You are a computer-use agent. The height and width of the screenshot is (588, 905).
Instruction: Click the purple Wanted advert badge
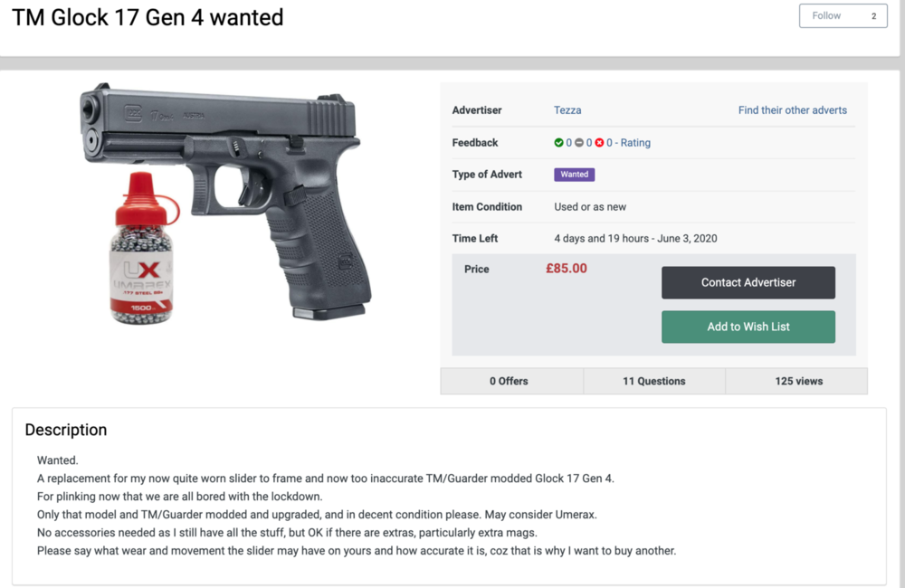pyautogui.click(x=574, y=175)
